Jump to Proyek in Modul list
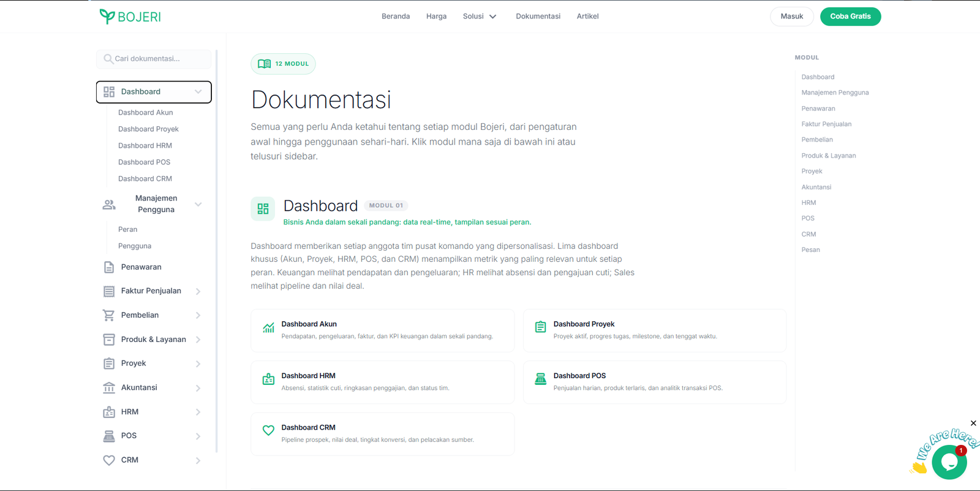980x491 pixels. click(x=812, y=172)
